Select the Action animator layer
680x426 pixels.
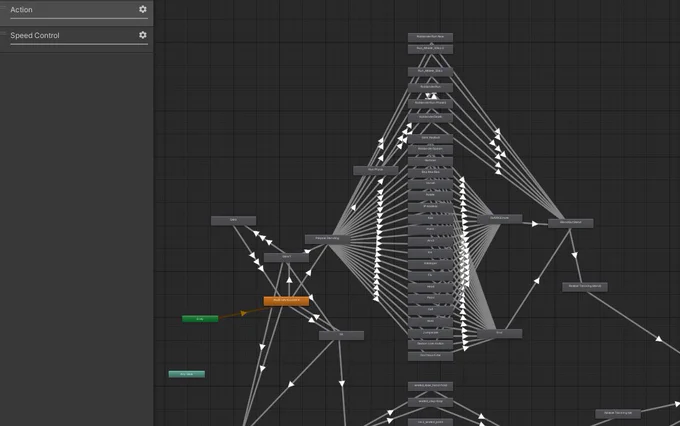click(x=76, y=13)
